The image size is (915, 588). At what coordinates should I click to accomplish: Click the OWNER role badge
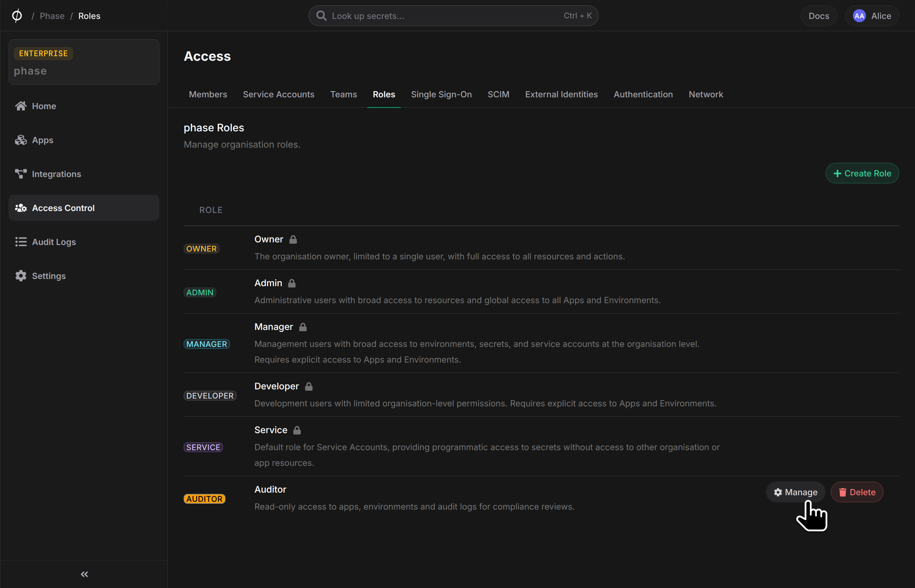click(202, 249)
